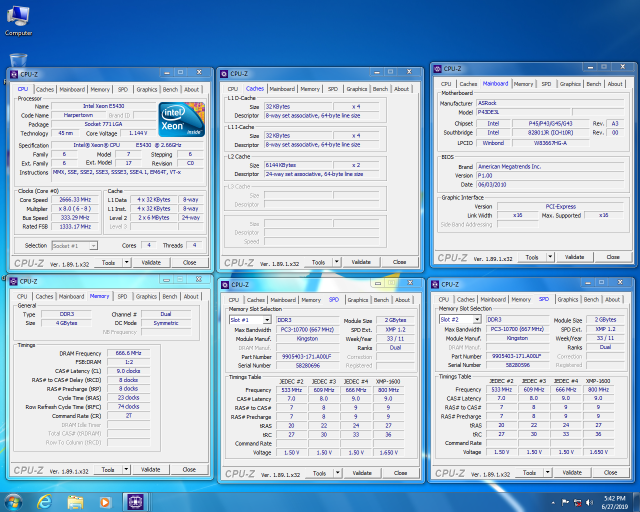Launch Internet Explorer from the taskbar
Screen dimensions: 640x512
tap(45, 500)
